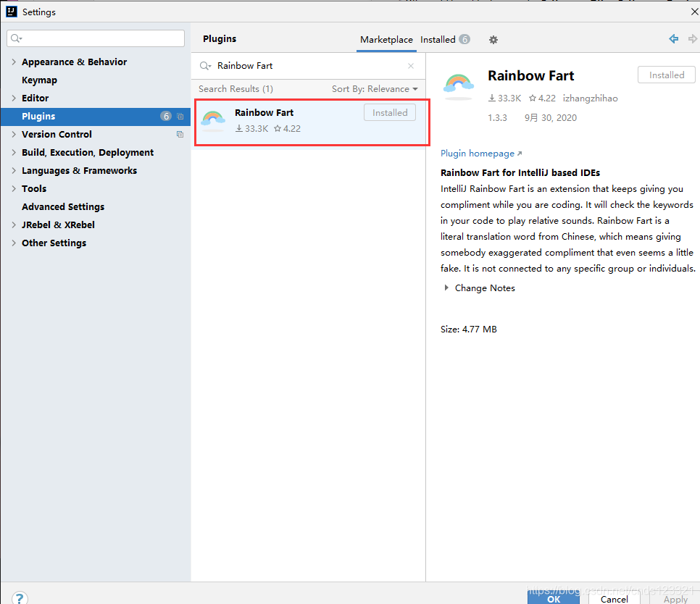Click the Rainbow Fart icon in results list
The height and width of the screenshot is (604, 700).
point(213,120)
